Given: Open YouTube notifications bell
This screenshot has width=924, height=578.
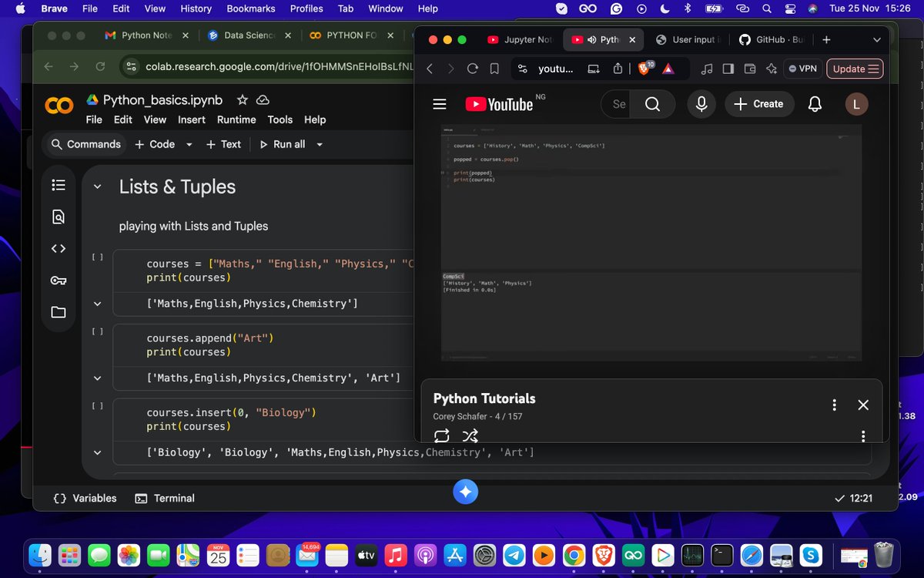Looking at the screenshot, I should coord(815,103).
